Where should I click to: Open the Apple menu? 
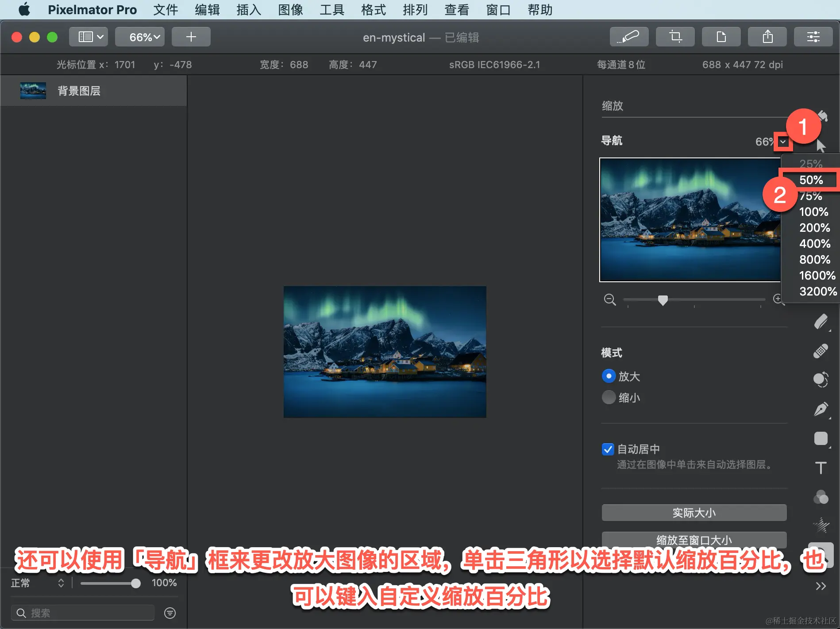coord(24,10)
